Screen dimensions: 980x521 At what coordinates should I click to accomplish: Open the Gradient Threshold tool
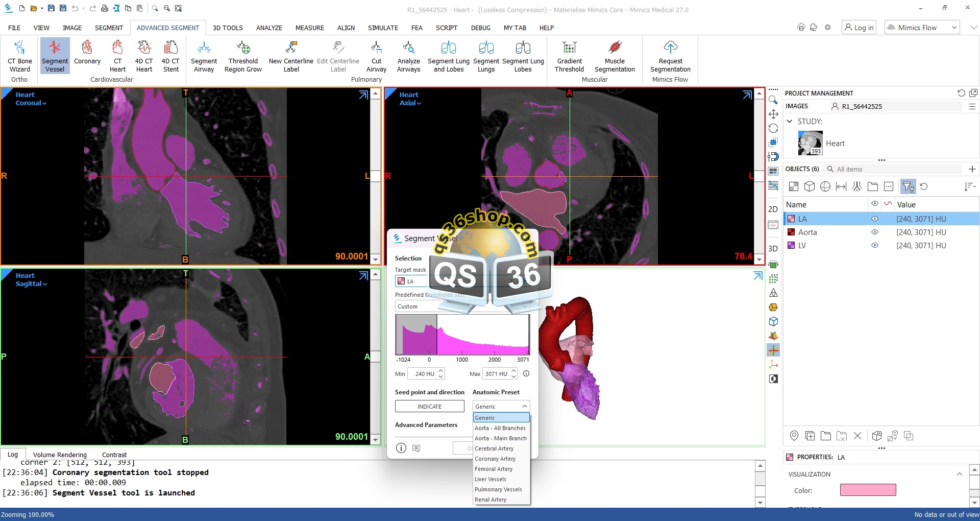click(x=569, y=56)
